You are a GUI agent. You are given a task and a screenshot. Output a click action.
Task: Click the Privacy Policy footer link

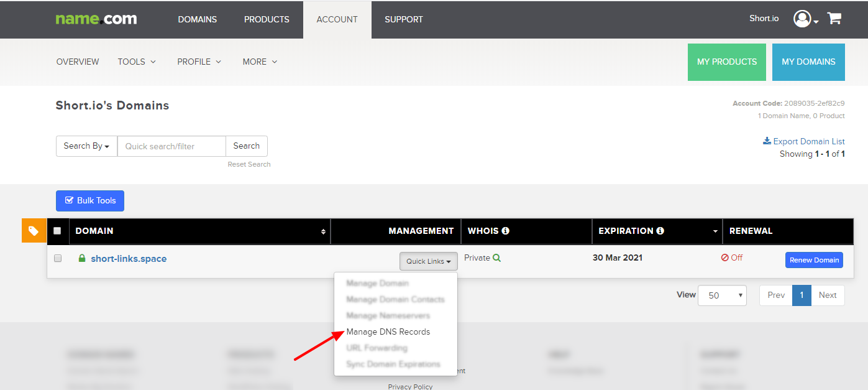coord(410,386)
